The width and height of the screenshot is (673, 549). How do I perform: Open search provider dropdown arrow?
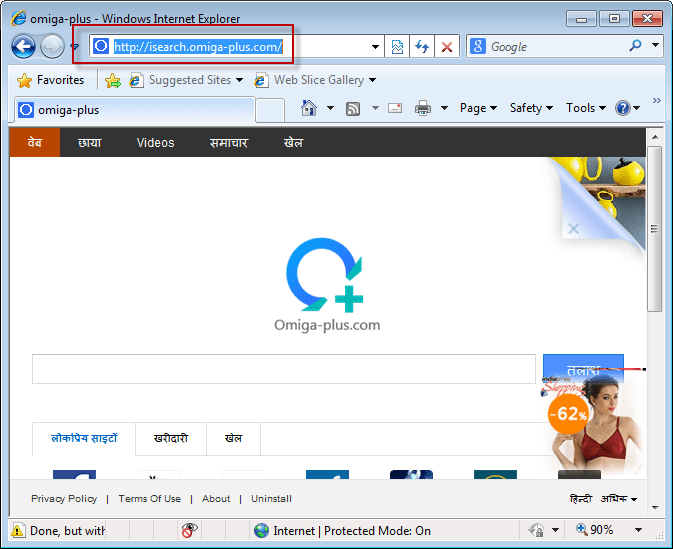(655, 45)
